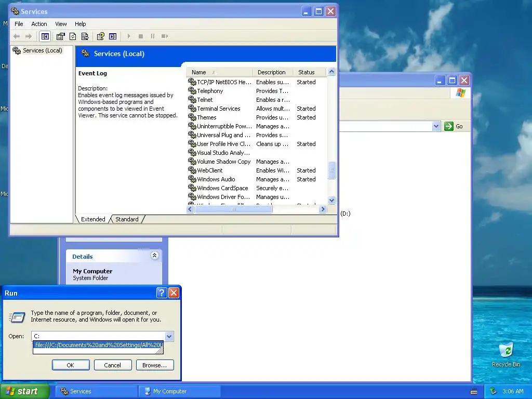Viewport: 532px width, 399px height.
Task: Select the file:///C:/Documents autocomplete suggestion
Action: pos(98,345)
